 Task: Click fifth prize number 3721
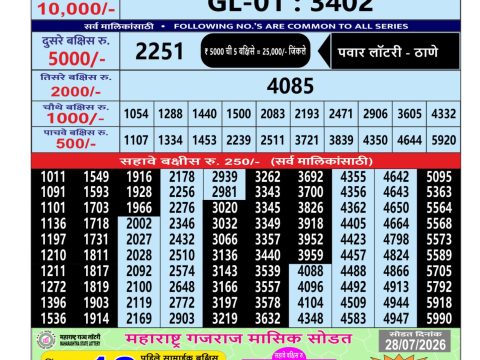tap(307, 140)
